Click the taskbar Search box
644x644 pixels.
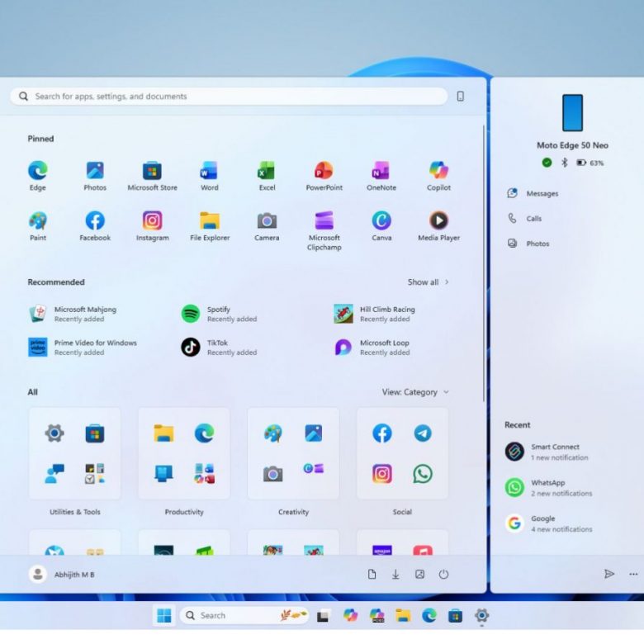pos(244,615)
